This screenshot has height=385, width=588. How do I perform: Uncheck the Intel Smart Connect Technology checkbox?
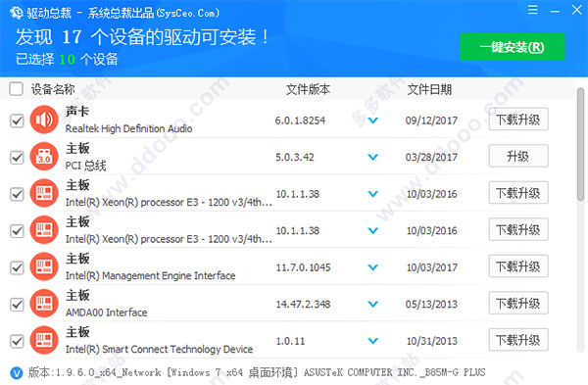click(x=17, y=341)
